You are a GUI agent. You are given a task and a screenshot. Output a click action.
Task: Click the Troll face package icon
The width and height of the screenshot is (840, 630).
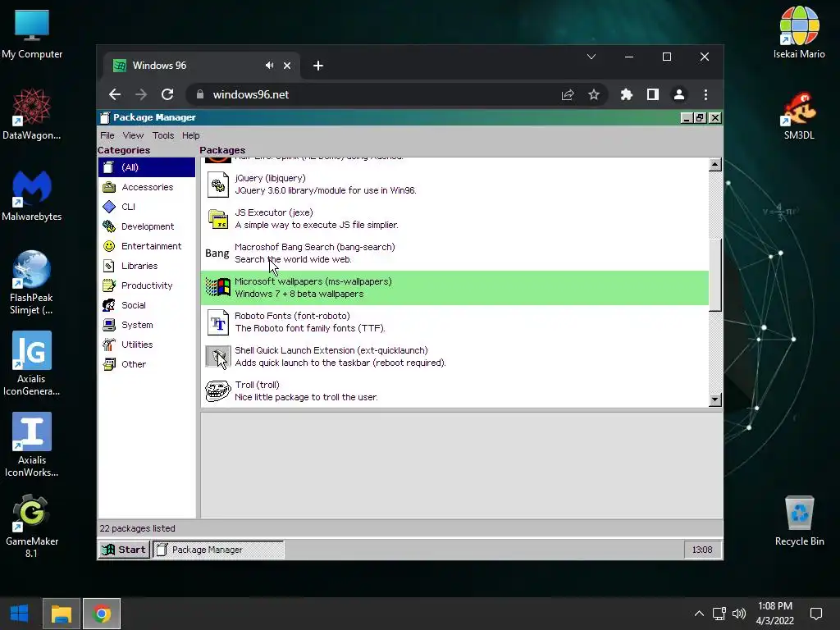coord(218,391)
